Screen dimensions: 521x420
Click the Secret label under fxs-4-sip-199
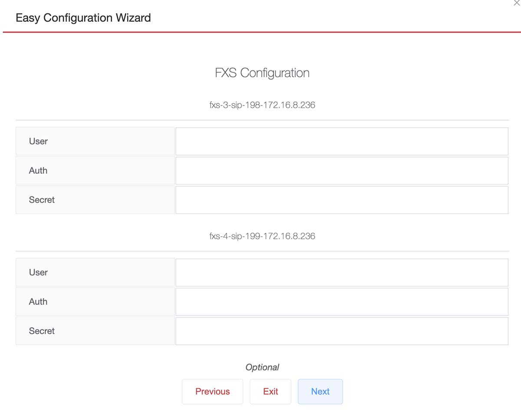pos(42,331)
